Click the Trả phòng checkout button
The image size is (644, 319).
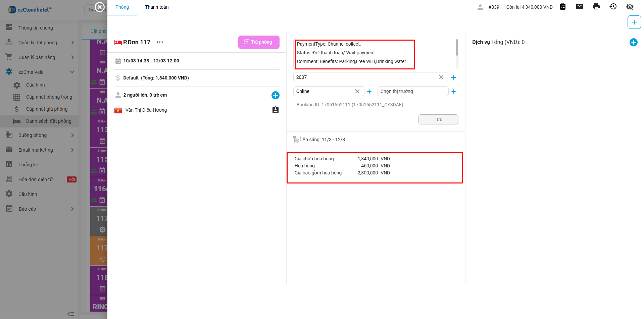[x=258, y=42]
